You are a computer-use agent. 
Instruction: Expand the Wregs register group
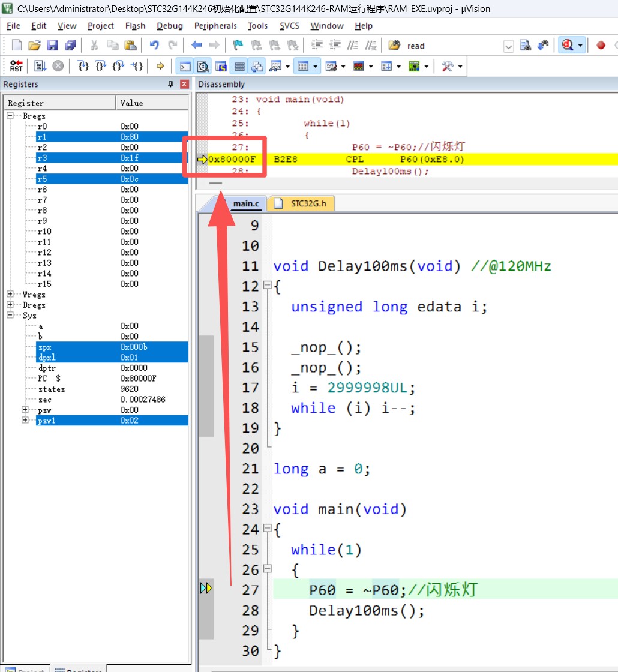click(10, 295)
